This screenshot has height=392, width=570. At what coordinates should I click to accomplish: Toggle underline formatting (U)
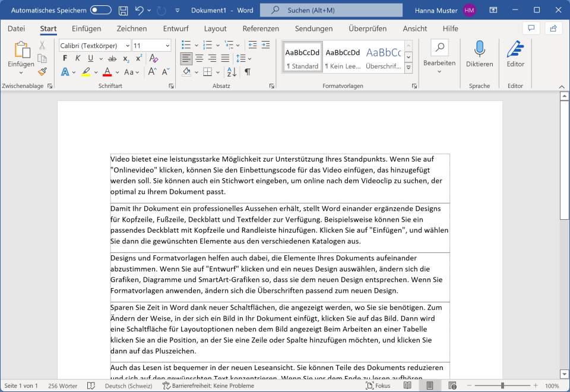(x=90, y=58)
